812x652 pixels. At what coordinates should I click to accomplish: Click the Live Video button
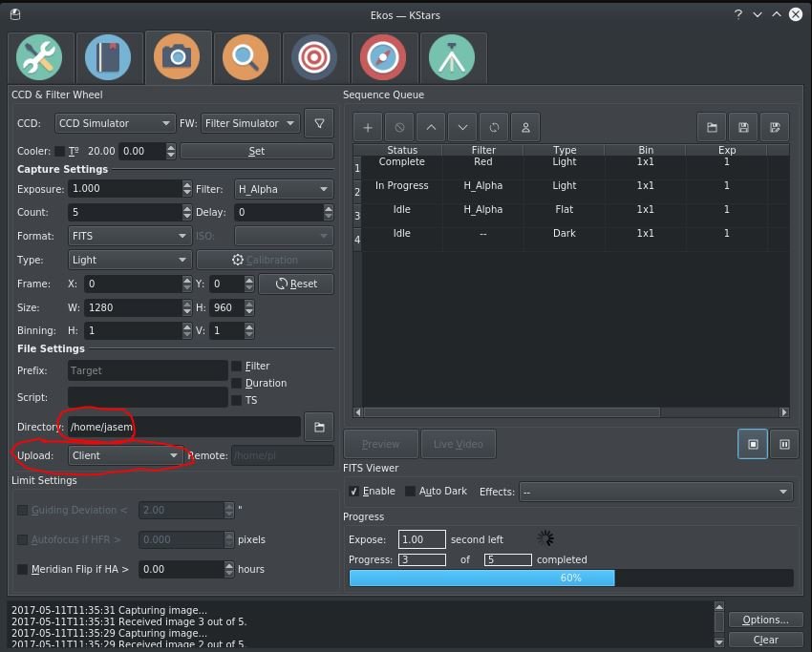tap(459, 444)
